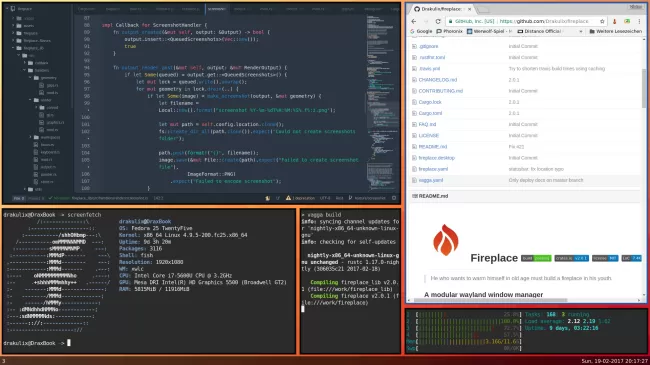Expand the bookmarks overflow chevron
650x365 pixels.
tap(580, 32)
